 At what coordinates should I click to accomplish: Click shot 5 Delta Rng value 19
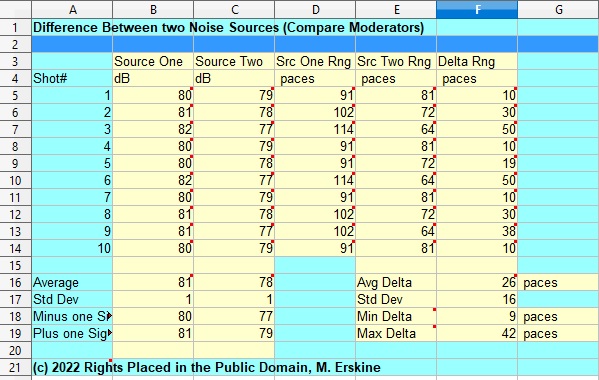pyautogui.click(x=477, y=163)
